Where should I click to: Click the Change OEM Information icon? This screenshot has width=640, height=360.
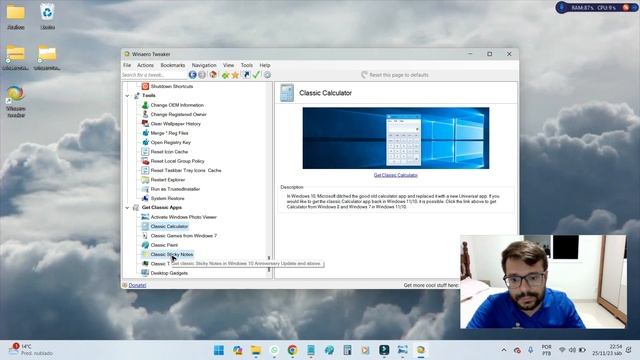tap(145, 105)
